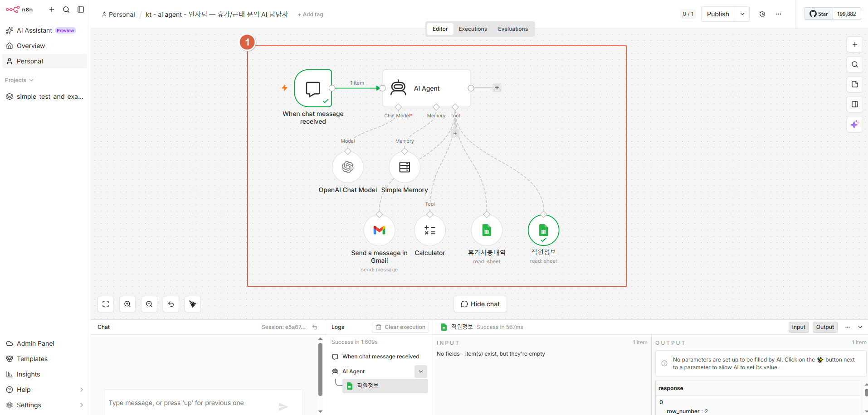Collapse the logs panel chevron

[x=860, y=327]
